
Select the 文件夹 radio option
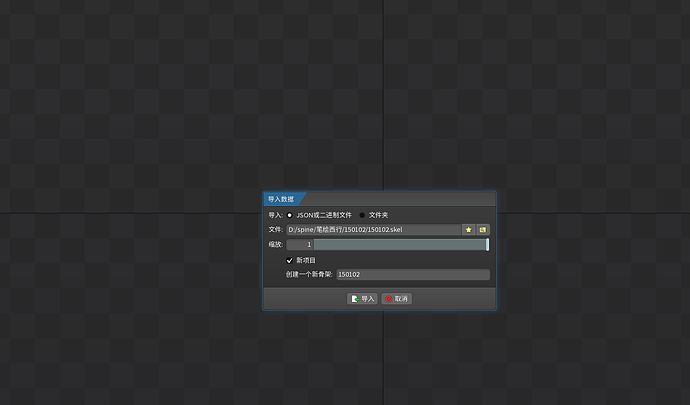362,215
